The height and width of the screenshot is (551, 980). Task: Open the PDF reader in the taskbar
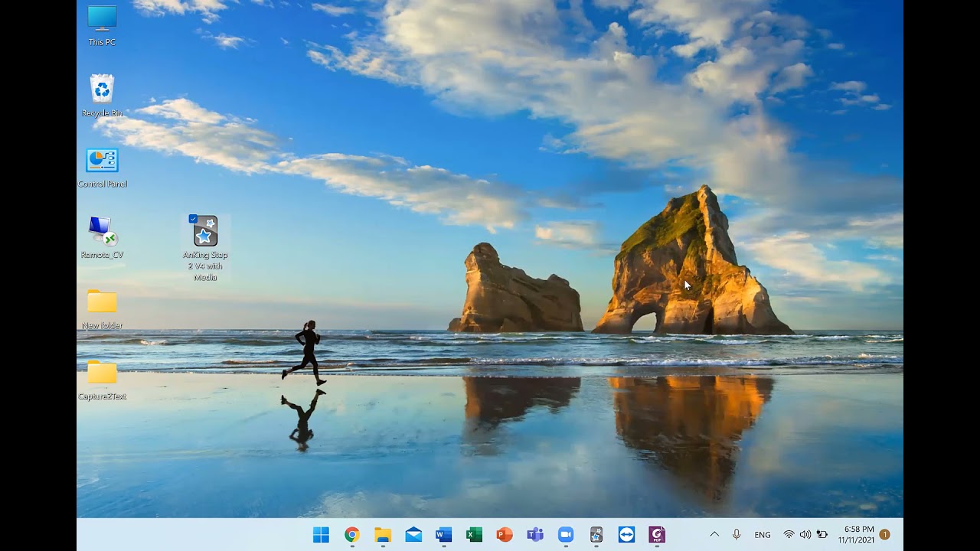pos(657,535)
